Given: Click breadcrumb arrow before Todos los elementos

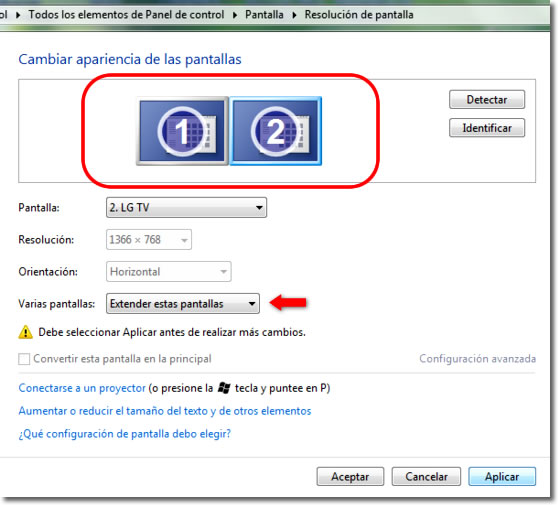Looking at the screenshot, I should 18,15.
